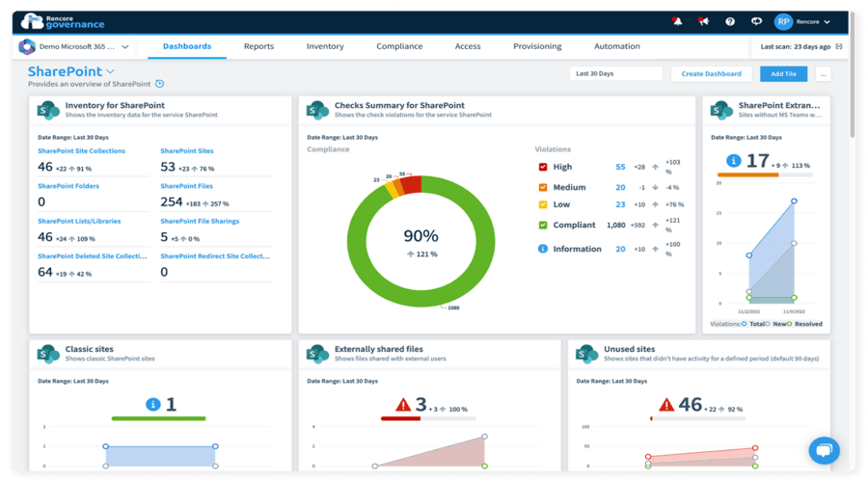Screen dimensions: 868x482
Task: Switch to the Inventory tab
Action: (x=325, y=46)
